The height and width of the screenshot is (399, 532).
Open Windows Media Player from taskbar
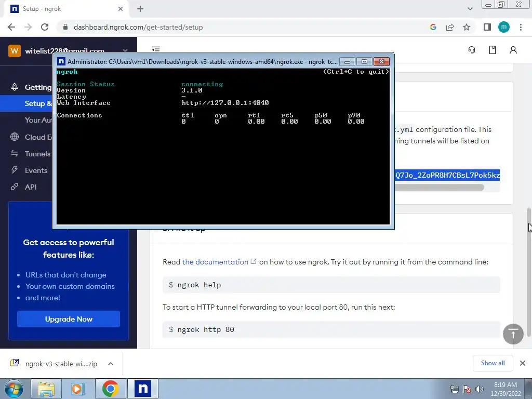pos(78,389)
